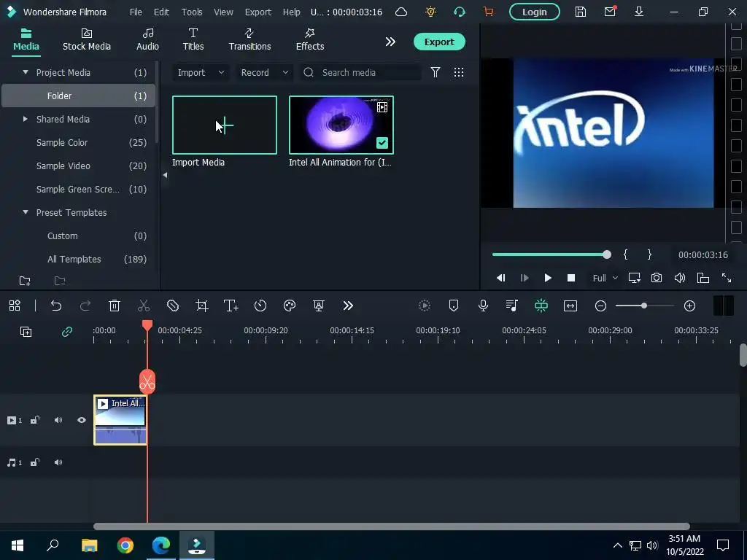
Task: Toggle the video track 1 lock
Action: pyautogui.click(x=35, y=421)
